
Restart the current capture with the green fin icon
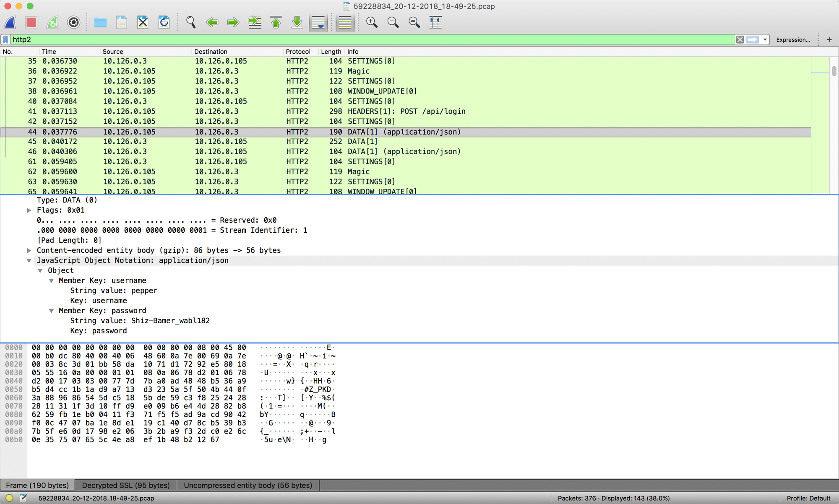[52, 22]
